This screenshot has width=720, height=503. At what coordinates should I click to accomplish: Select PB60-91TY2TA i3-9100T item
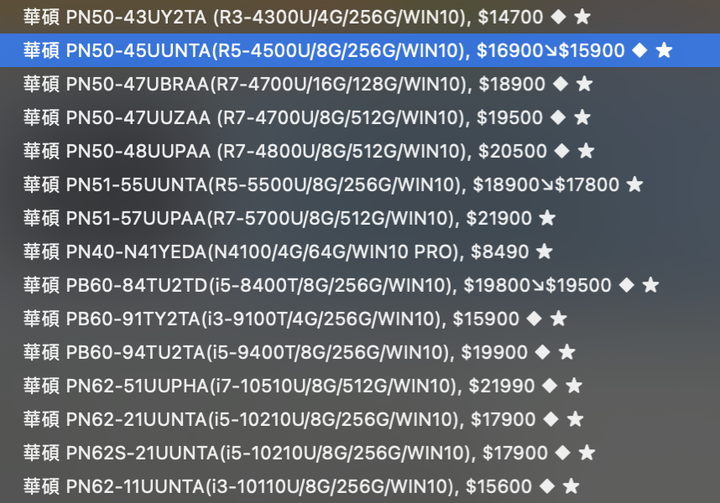pyautogui.click(x=360, y=319)
